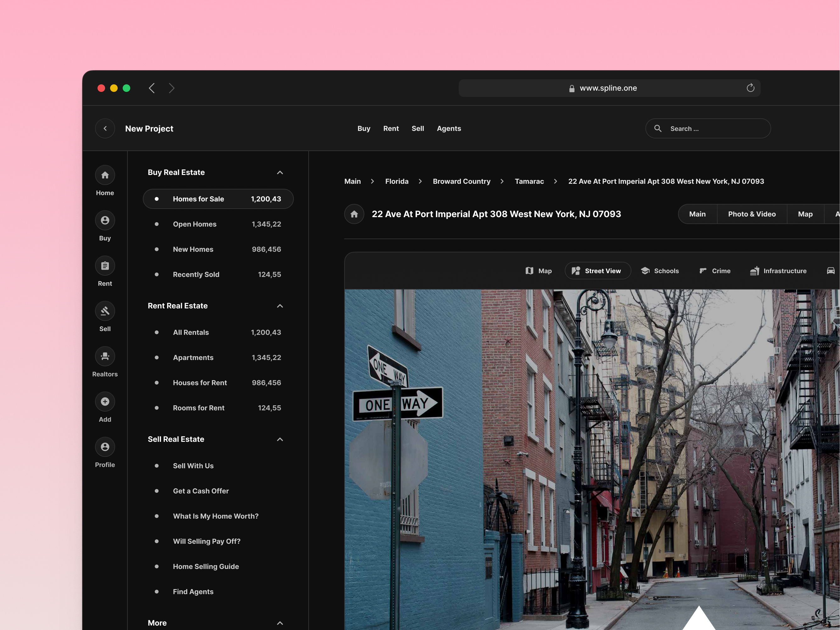Select the Sell tool icon in sidebar
This screenshot has height=630, width=840.
tap(105, 311)
